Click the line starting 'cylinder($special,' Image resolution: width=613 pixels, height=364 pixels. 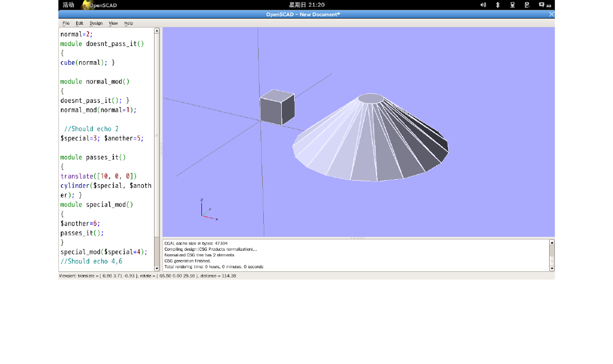point(106,186)
